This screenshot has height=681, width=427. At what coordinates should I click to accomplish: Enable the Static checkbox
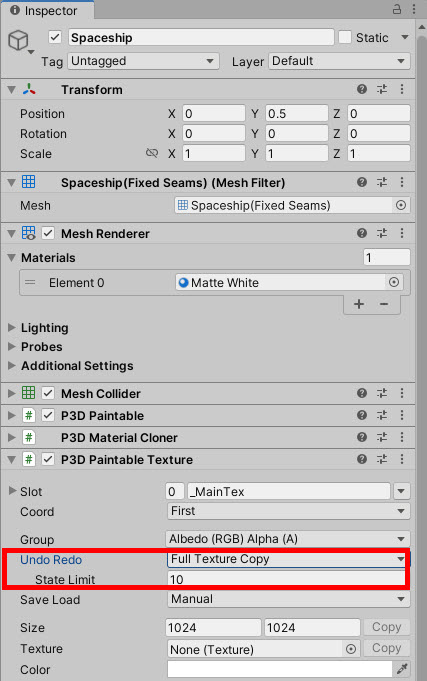click(345, 37)
